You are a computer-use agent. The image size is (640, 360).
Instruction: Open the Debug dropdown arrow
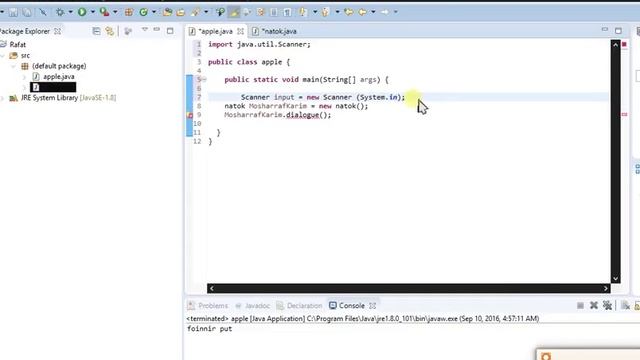click(x=70, y=12)
